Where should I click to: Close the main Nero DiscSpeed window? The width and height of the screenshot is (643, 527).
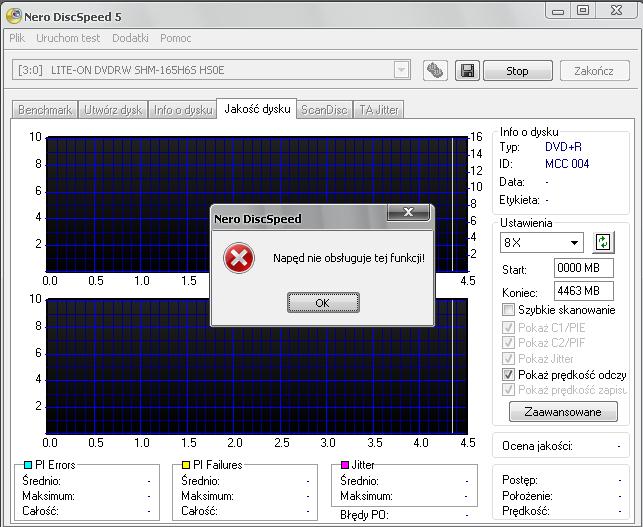616,11
